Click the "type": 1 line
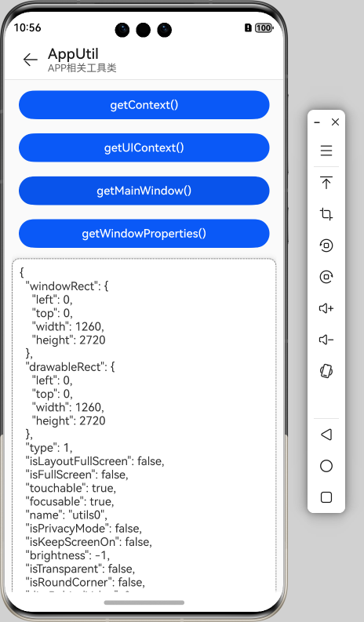This screenshot has height=622, width=364. click(x=49, y=448)
